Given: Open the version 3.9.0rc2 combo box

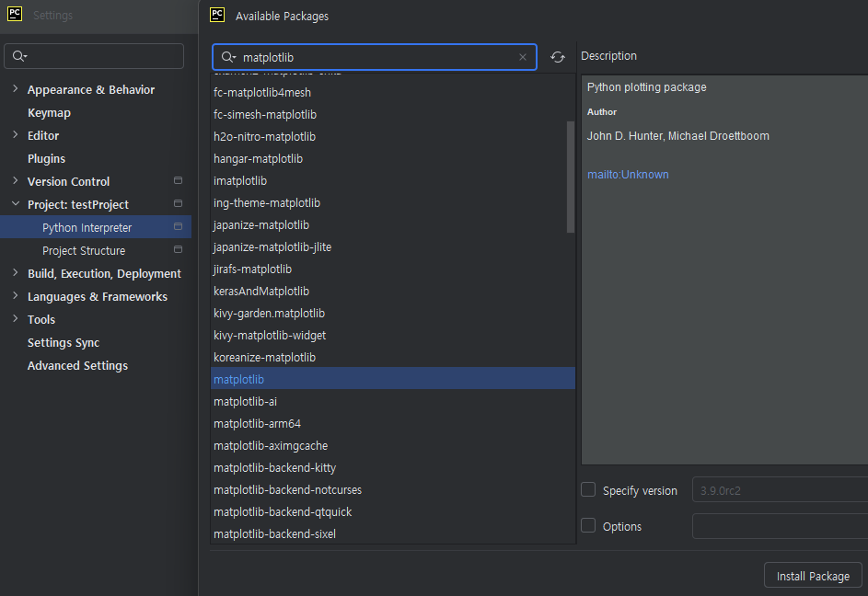Looking at the screenshot, I should pyautogui.click(x=780, y=490).
